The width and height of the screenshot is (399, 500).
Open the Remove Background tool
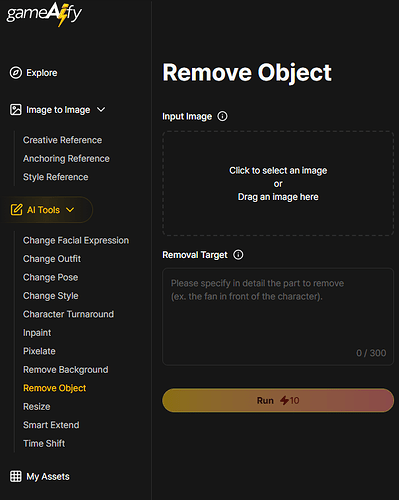pos(65,370)
